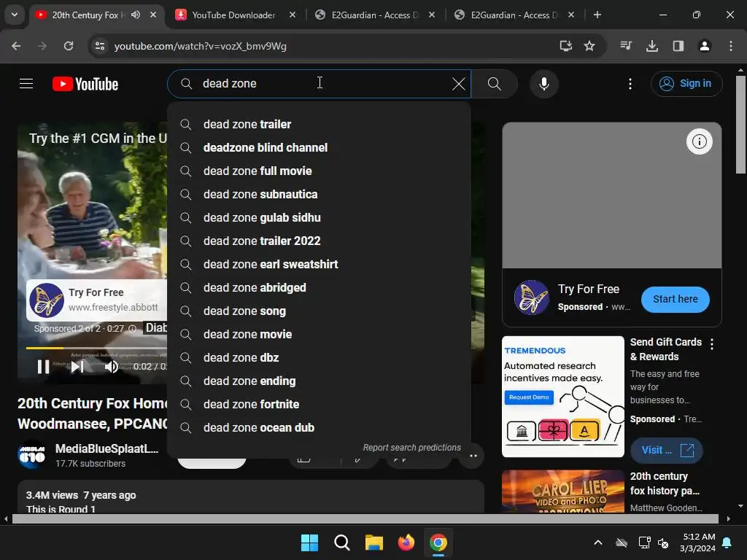Select suggestion 'dead zone full movie'
This screenshot has height=560, width=747.
[x=320, y=171]
